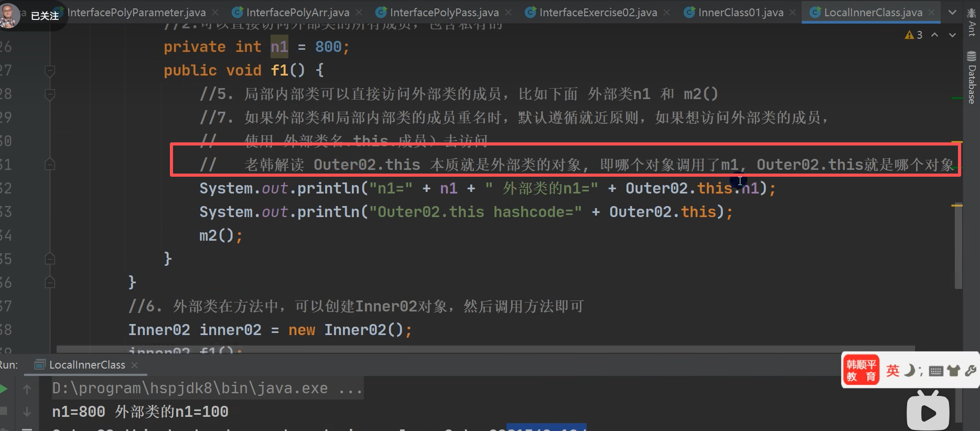Rerun LocalInnerClass with green play button

4,389
